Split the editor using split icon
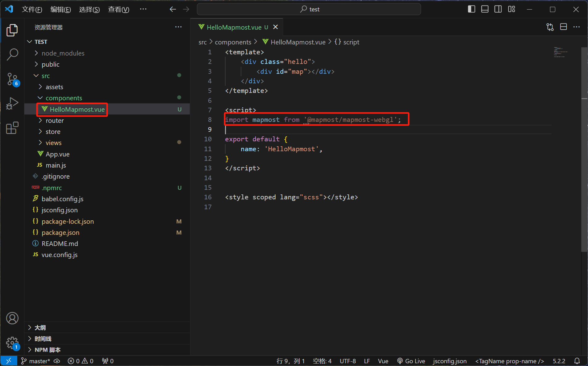 pyautogui.click(x=563, y=27)
